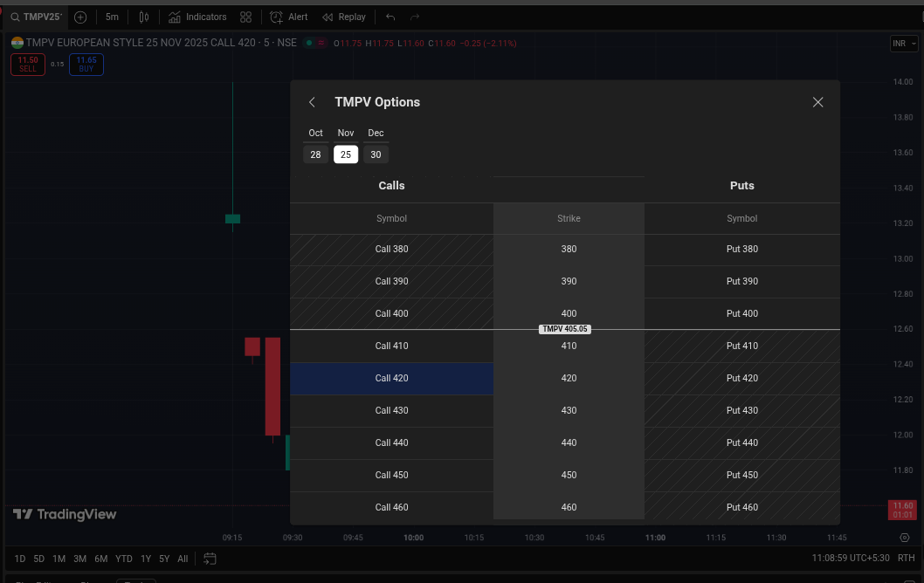Open the INR currency dropdown
The width and height of the screenshot is (924, 583).
tap(903, 44)
